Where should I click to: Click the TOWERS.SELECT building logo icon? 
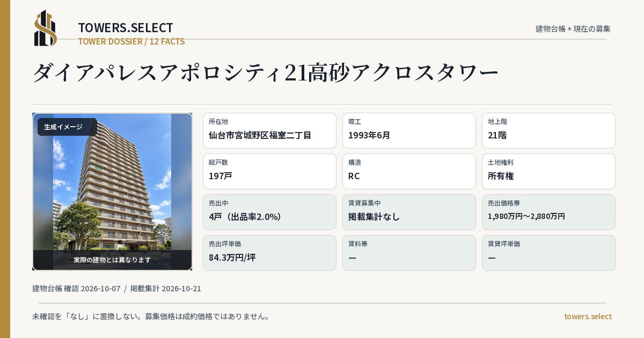(x=46, y=28)
